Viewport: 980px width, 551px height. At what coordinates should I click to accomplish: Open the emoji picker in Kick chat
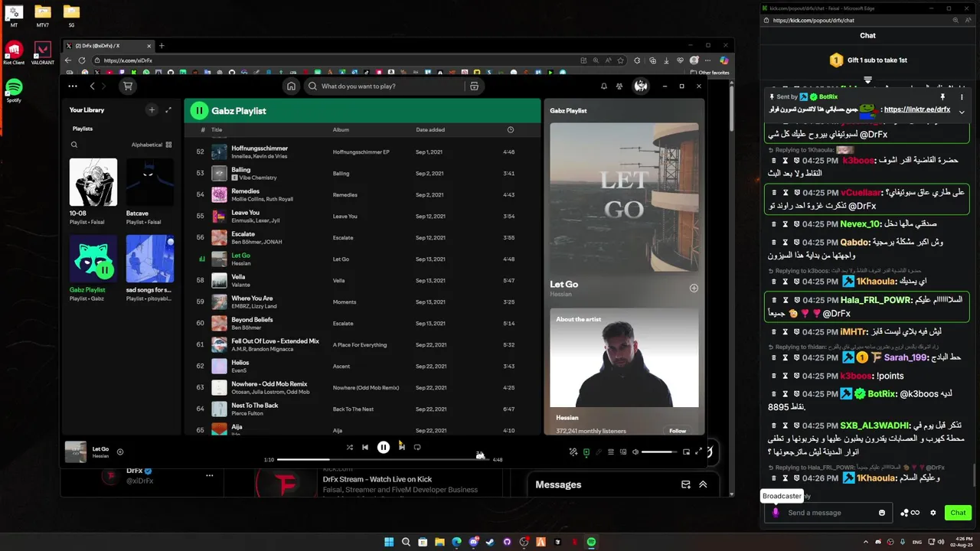[x=882, y=513]
